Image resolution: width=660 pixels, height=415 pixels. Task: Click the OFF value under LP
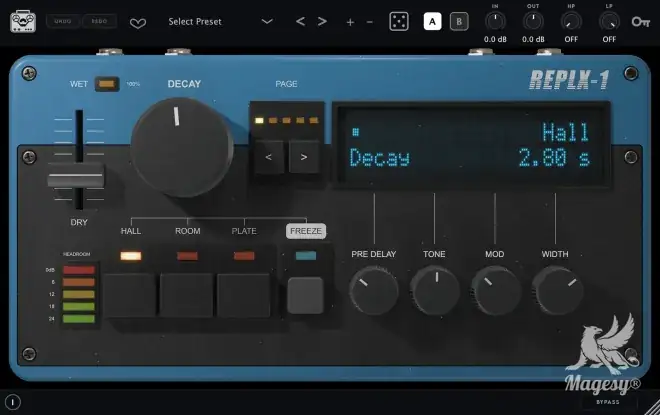coord(609,39)
